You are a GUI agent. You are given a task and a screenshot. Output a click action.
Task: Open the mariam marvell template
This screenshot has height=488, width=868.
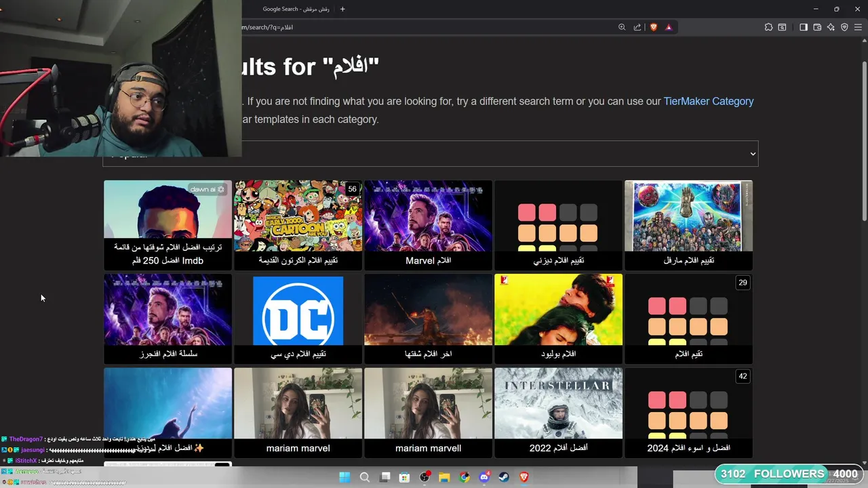pyautogui.click(x=428, y=413)
